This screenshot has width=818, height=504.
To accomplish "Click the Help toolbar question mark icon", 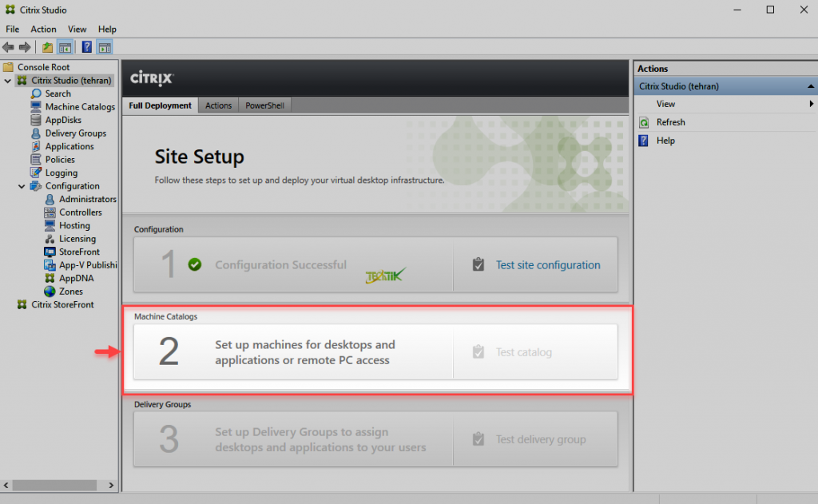I will pyautogui.click(x=86, y=46).
